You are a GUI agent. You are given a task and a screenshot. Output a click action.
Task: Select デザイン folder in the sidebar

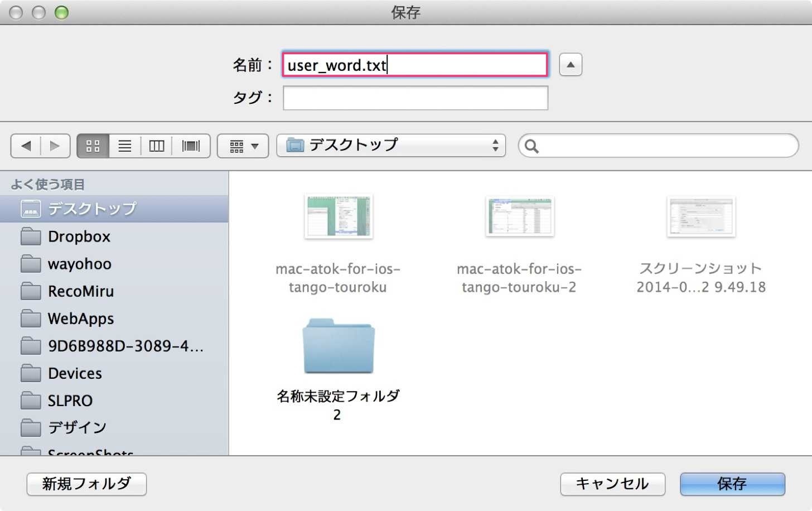114,427
